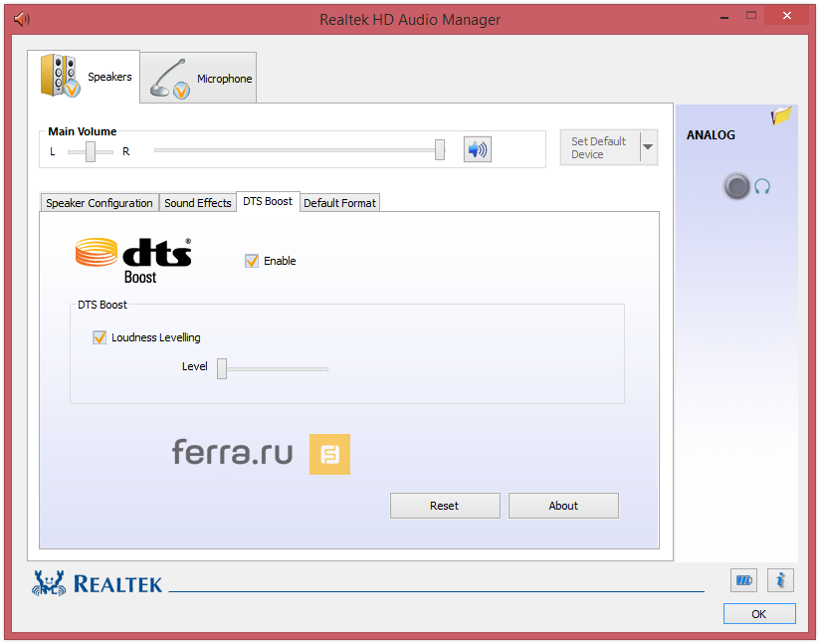Select the gray analog jack port

tap(736, 186)
